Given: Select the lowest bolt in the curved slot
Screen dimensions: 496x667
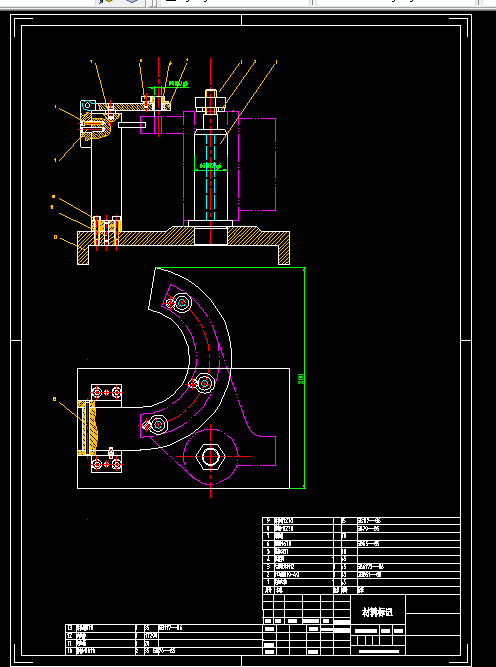Looking at the screenshot, I should coord(158,425).
